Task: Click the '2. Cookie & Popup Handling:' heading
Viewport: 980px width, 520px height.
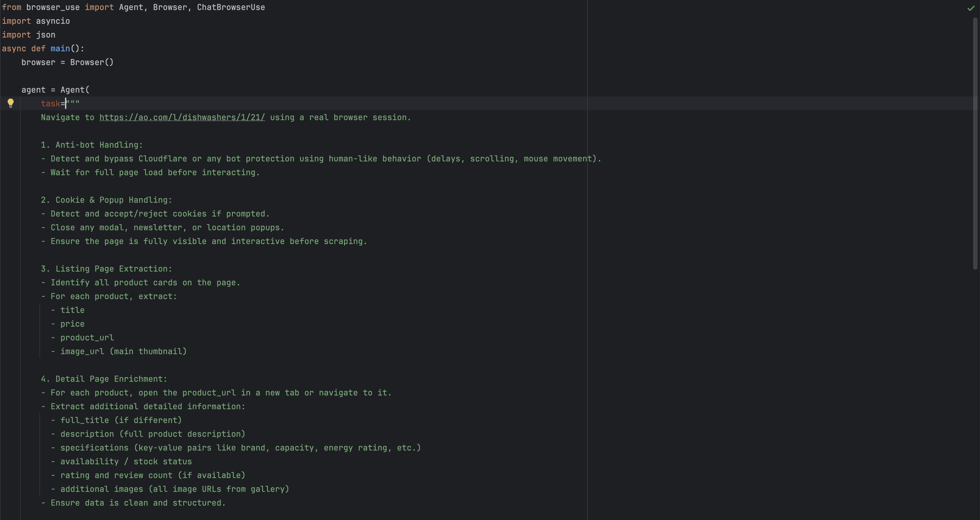Action: click(x=106, y=200)
